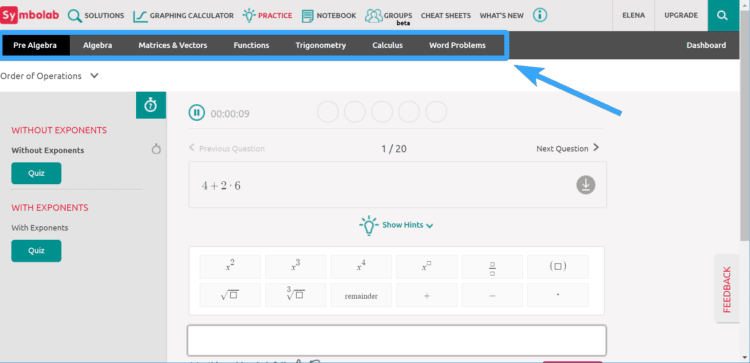Viewport: 750px width, 363px height.
Task: Insert the x squared keypad button
Action: (230, 267)
